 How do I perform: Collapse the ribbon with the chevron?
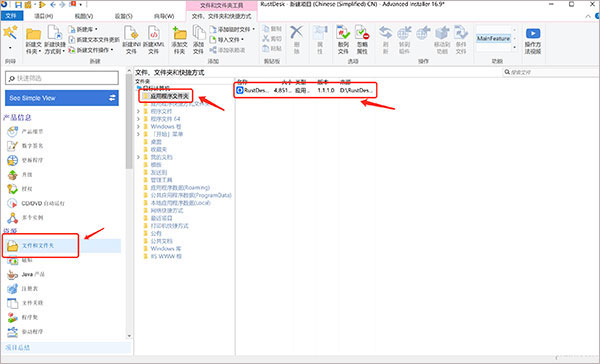point(588,16)
